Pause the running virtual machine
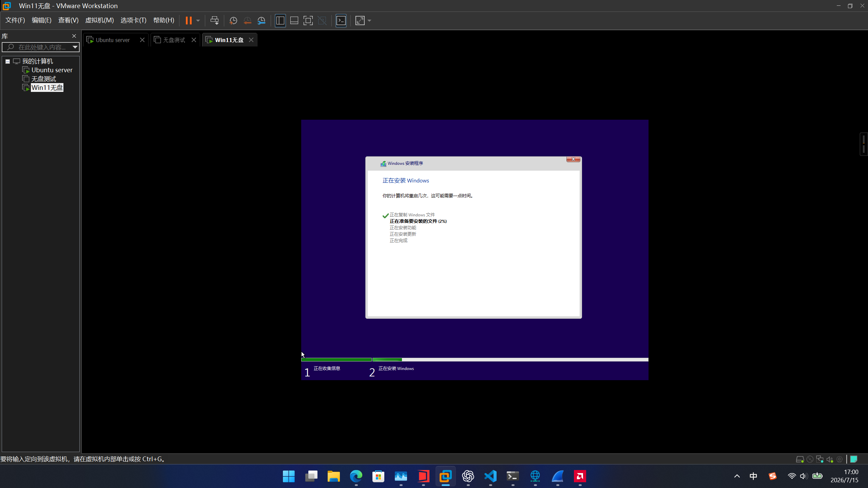This screenshot has height=488, width=868. [189, 21]
